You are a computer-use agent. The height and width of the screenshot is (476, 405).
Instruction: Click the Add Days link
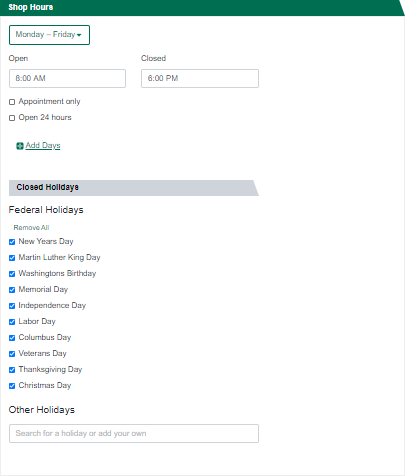[x=43, y=146]
